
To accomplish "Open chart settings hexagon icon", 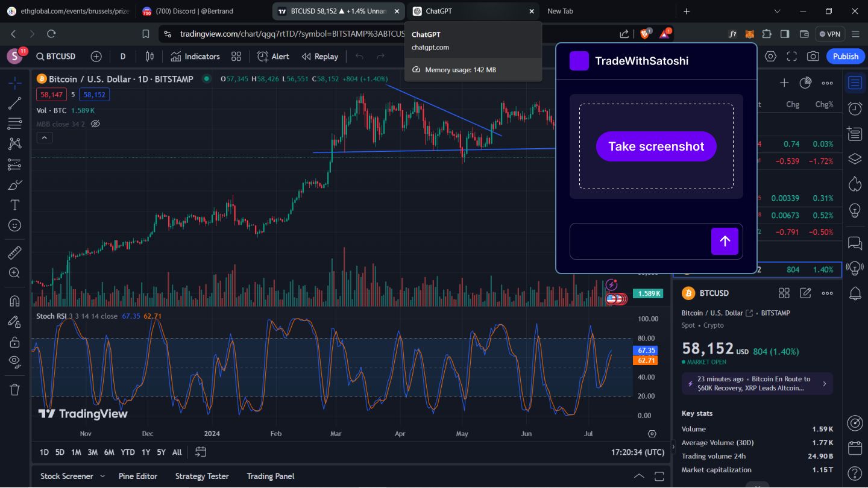I will click(x=770, y=56).
